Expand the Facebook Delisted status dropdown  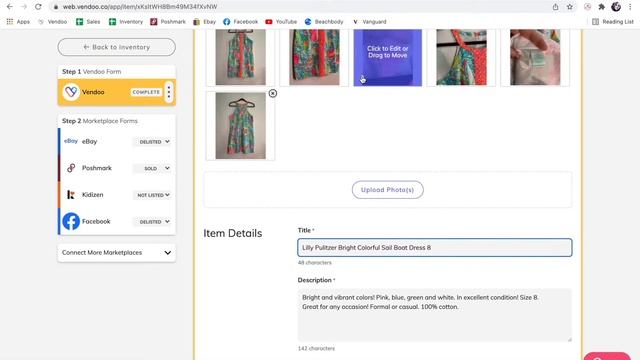pyautogui.click(x=153, y=222)
